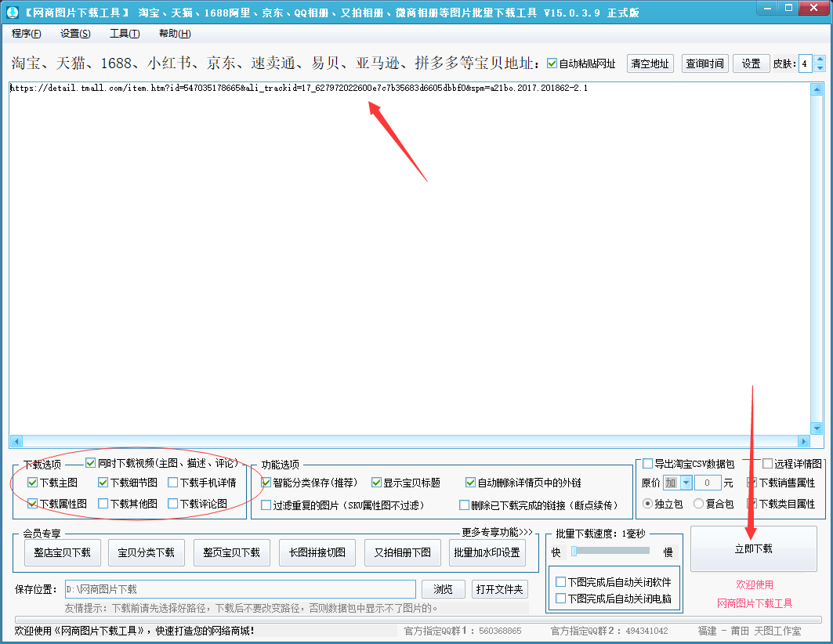
Task: Click the 整店宝贝下载 button
Action: coord(62,552)
